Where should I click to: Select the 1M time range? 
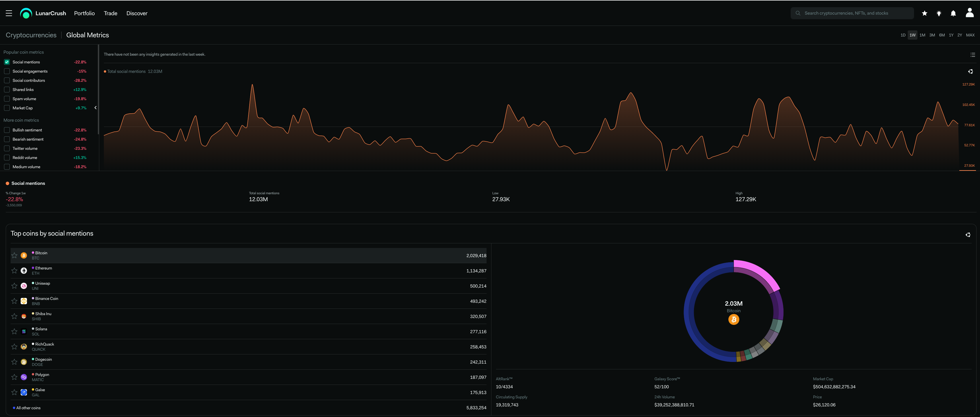click(x=922, y=35)
